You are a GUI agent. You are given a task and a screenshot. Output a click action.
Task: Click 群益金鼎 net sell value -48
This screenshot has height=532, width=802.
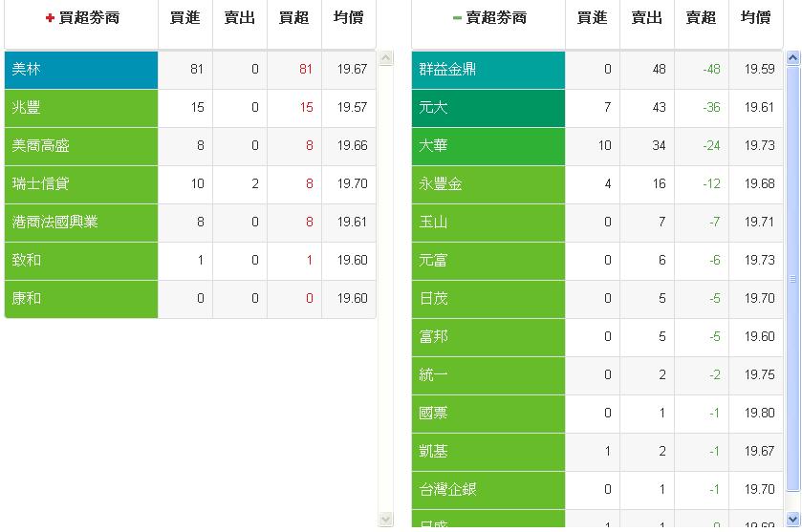click(711, 69)
